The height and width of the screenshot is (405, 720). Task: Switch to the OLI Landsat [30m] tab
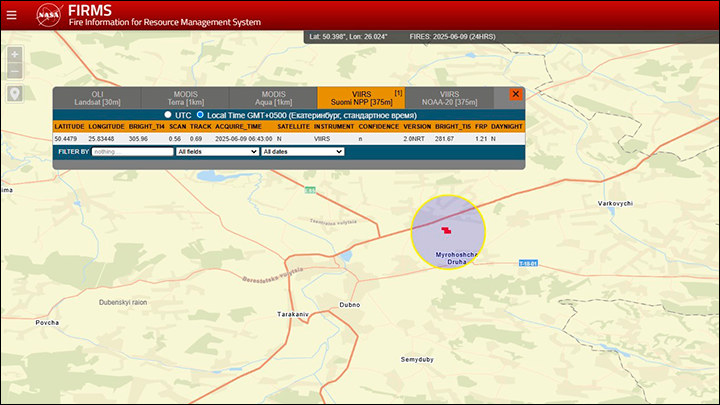tap(97, 98)
